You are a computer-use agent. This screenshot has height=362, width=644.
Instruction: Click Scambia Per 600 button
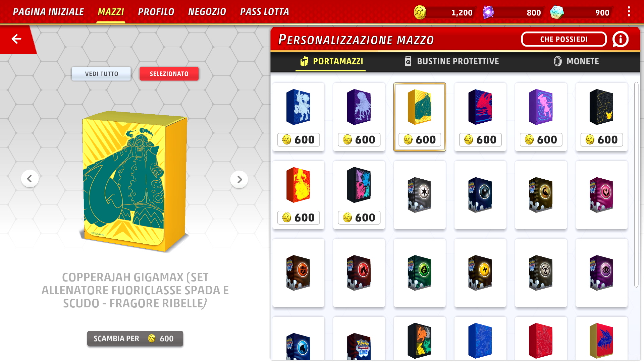[135, 339]
